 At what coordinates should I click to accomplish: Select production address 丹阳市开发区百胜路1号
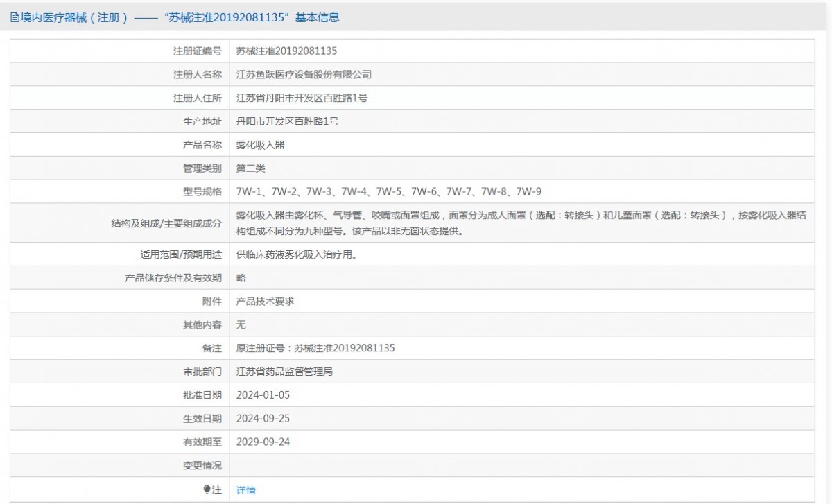(x=287, y=121)
